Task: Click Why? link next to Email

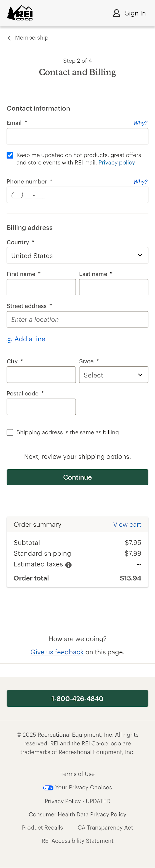Action: click(140, 123)
